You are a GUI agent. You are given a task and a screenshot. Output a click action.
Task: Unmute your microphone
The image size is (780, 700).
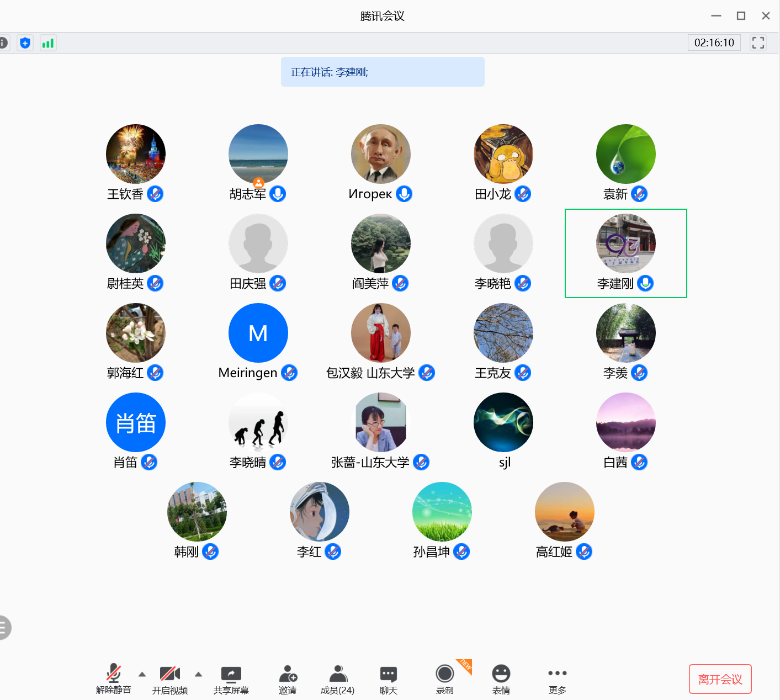click(x=114, y=674)
